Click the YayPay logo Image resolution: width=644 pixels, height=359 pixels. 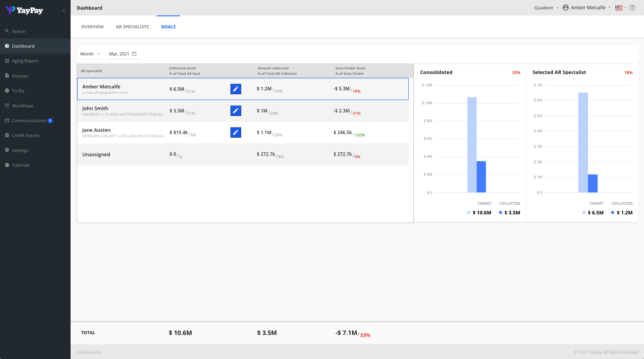[x=24, y=10]
